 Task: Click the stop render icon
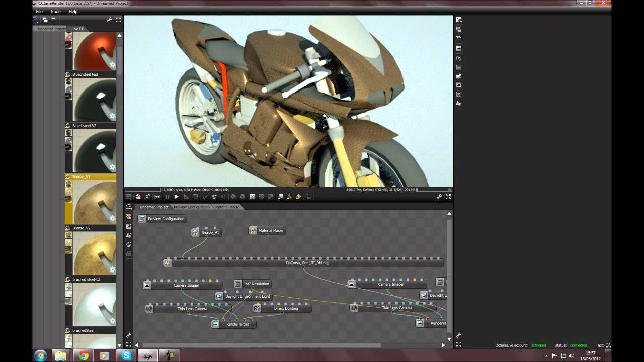click(x=138, y=197)
